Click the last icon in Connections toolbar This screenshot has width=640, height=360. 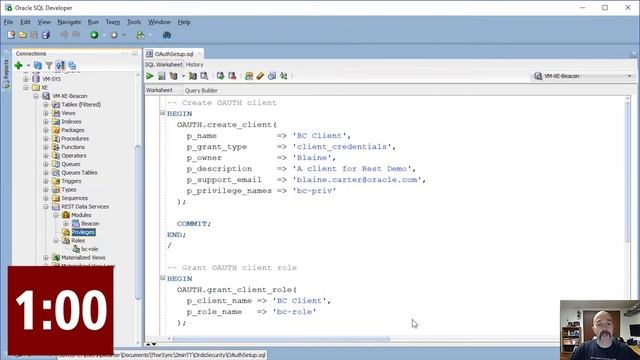click(x=72, y=65)
